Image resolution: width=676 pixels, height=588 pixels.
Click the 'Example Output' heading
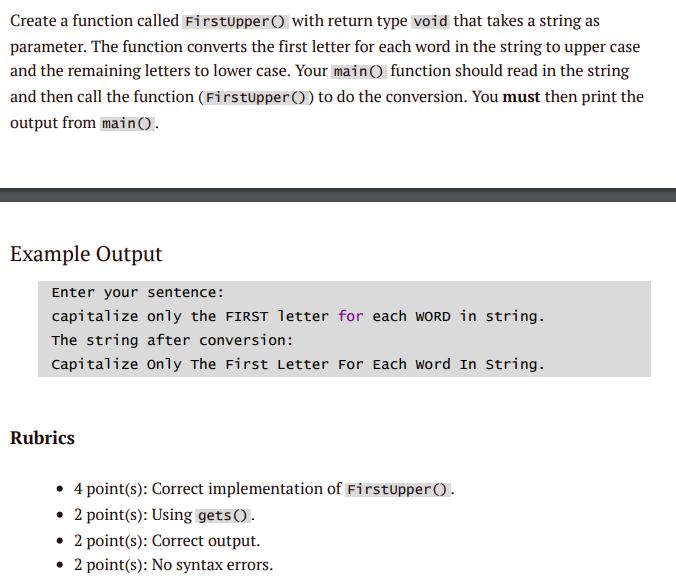tap(86, 254)
